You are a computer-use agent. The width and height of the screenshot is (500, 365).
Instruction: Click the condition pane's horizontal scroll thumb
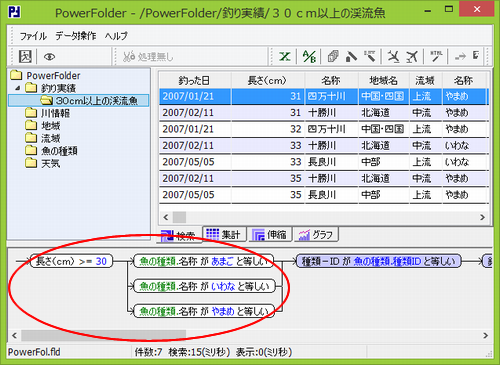[x=104, y=335]
